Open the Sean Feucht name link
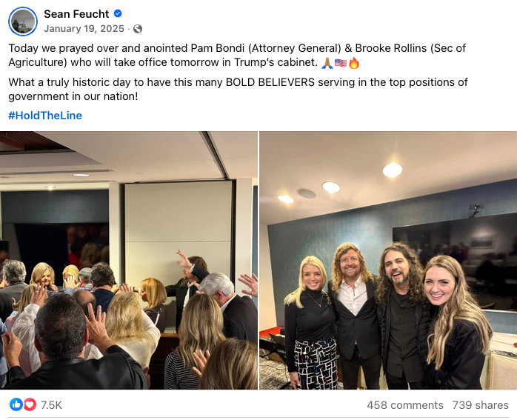 tap(76, 14)
